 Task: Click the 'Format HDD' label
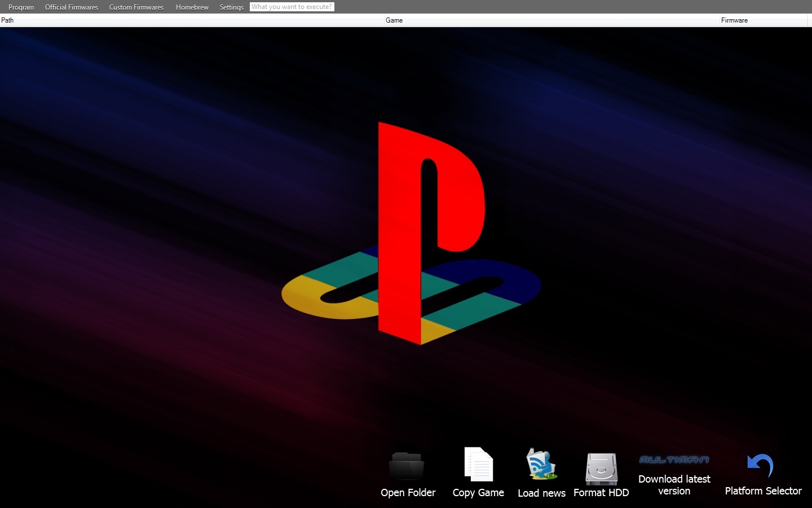coord(601,493)
